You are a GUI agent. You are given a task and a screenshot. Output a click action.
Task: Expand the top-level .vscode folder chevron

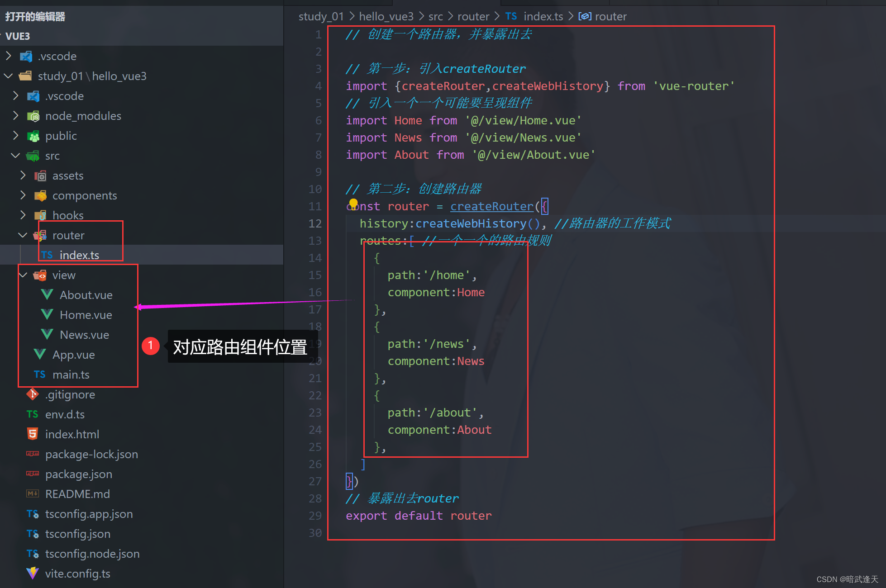9,56
